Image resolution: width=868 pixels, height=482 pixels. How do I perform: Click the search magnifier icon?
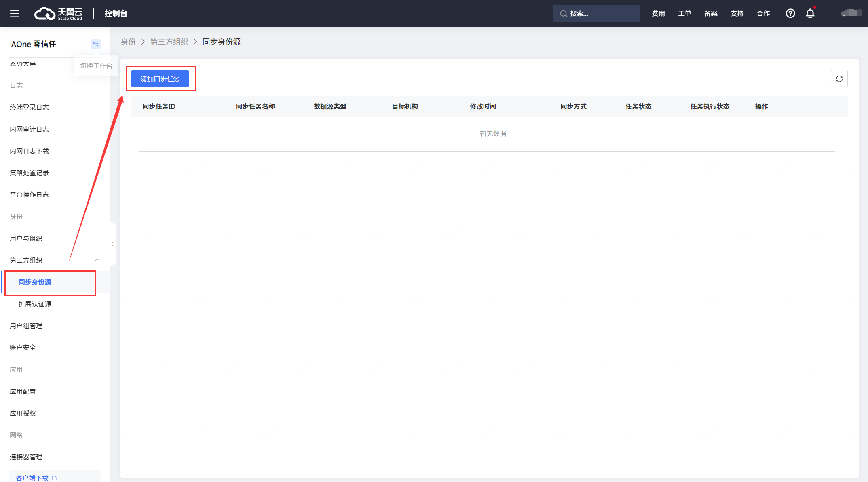pyautogui.click(x=563, y=13)
